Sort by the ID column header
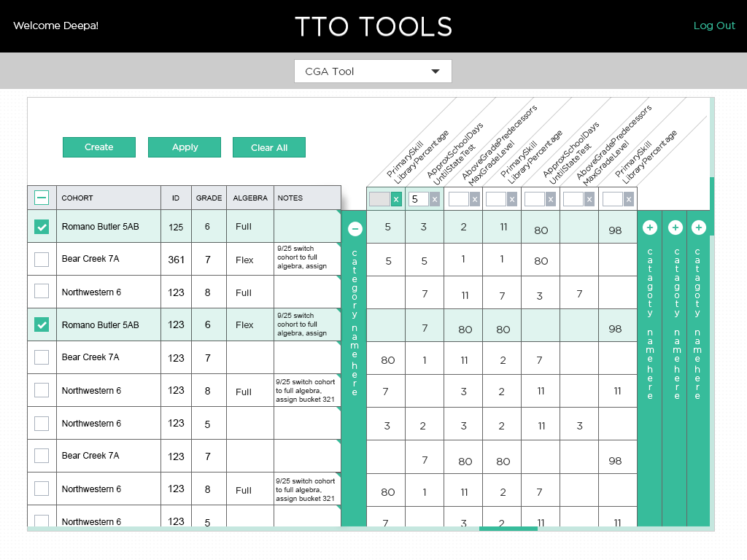Screen dimensions: 747x560 [176, 198]
